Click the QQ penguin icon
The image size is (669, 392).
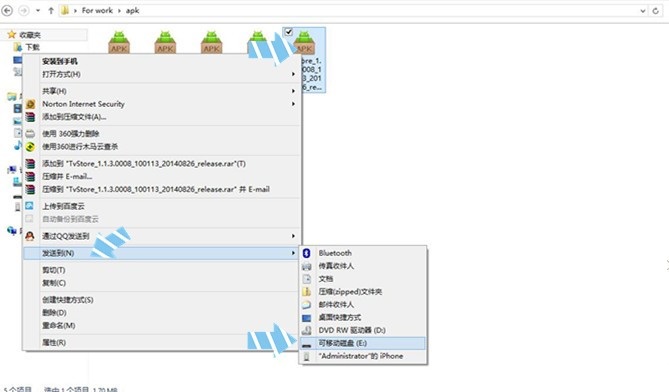pos(30,236)
